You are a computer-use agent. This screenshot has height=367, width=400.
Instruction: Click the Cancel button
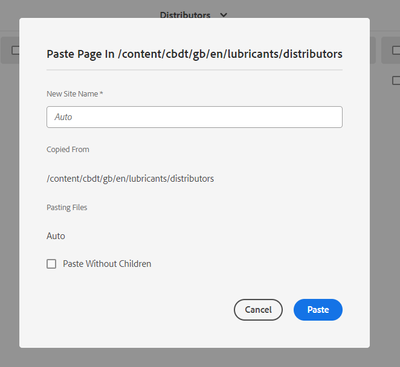(258, 310)
